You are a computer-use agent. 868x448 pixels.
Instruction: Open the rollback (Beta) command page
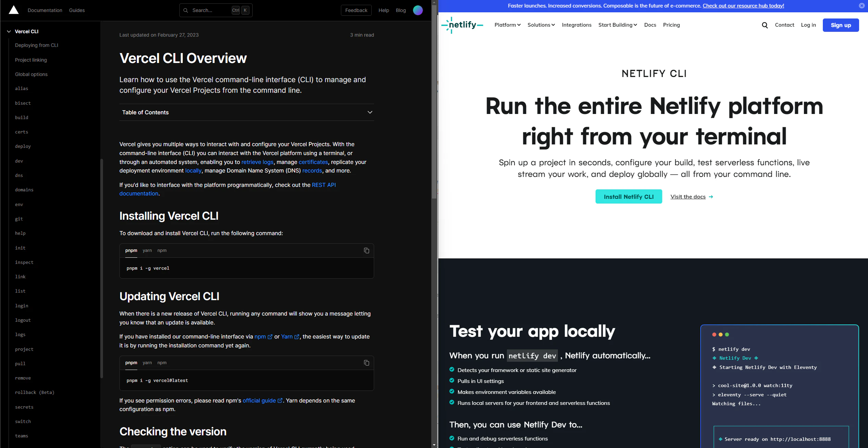pyautogui.click(x=35, y=393)
